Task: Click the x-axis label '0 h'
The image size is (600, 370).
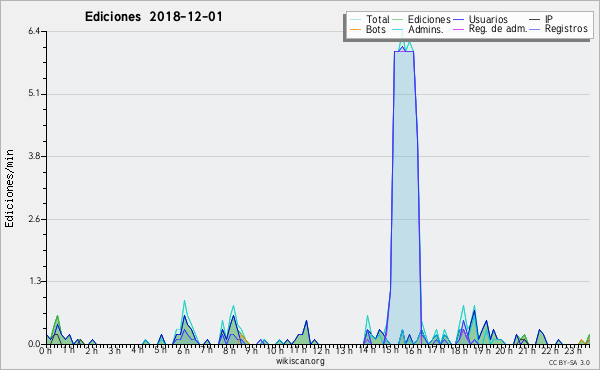Action: [x=46, y=351]
